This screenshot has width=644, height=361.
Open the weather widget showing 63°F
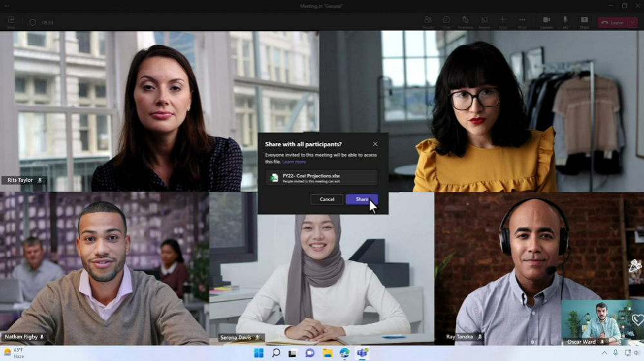[x=14, y=353]
